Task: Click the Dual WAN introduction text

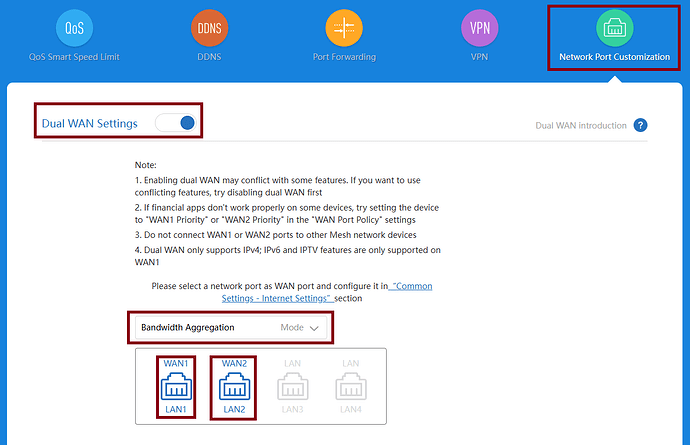Action: [581, 125]
